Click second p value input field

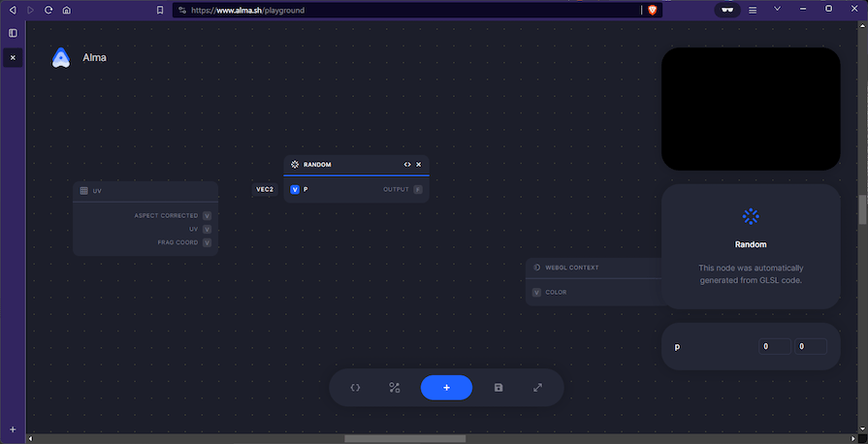pyautogui.click(x=810, y=346)
